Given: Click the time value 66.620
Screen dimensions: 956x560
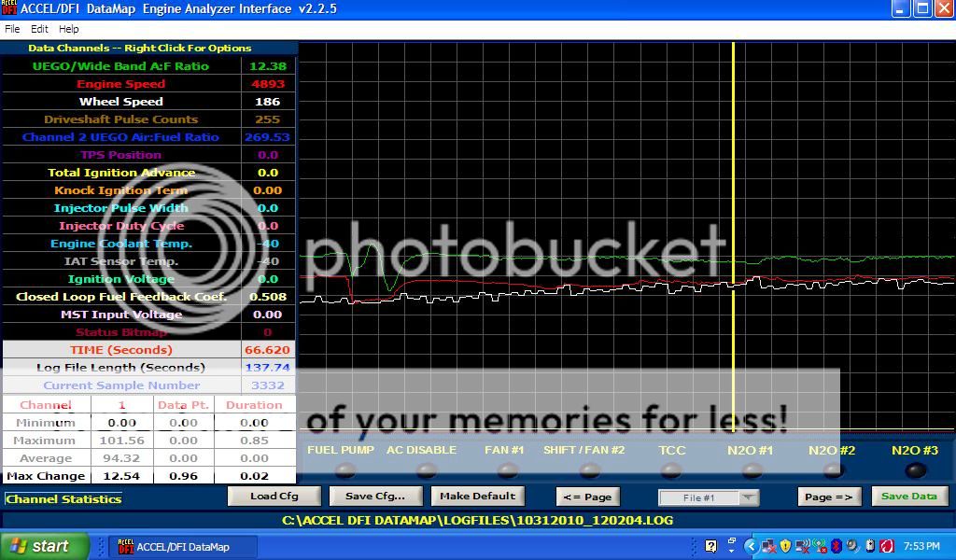Looking at the screenshot, I should [x=268, y=350].
